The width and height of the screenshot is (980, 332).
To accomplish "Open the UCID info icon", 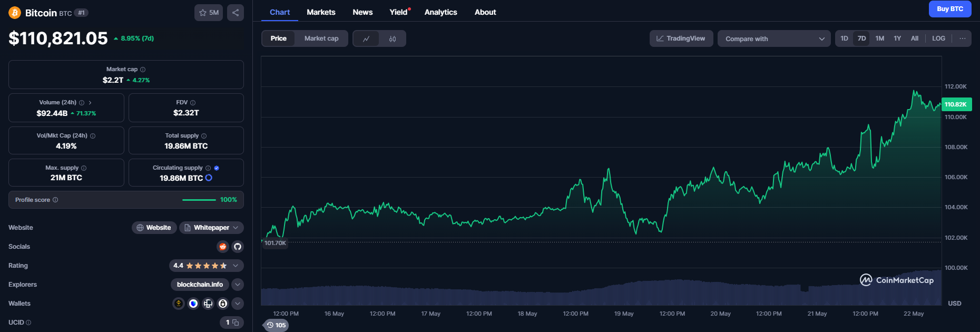I will point(28,323).
